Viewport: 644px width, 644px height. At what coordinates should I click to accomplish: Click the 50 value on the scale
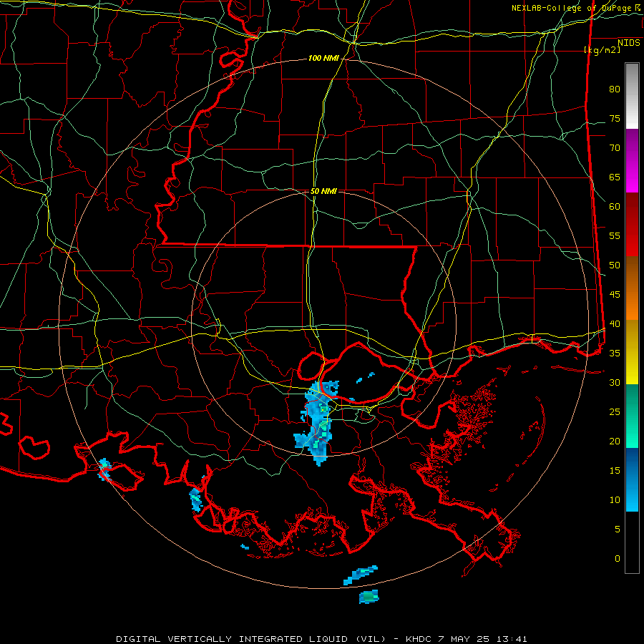[x=615, y=265]
